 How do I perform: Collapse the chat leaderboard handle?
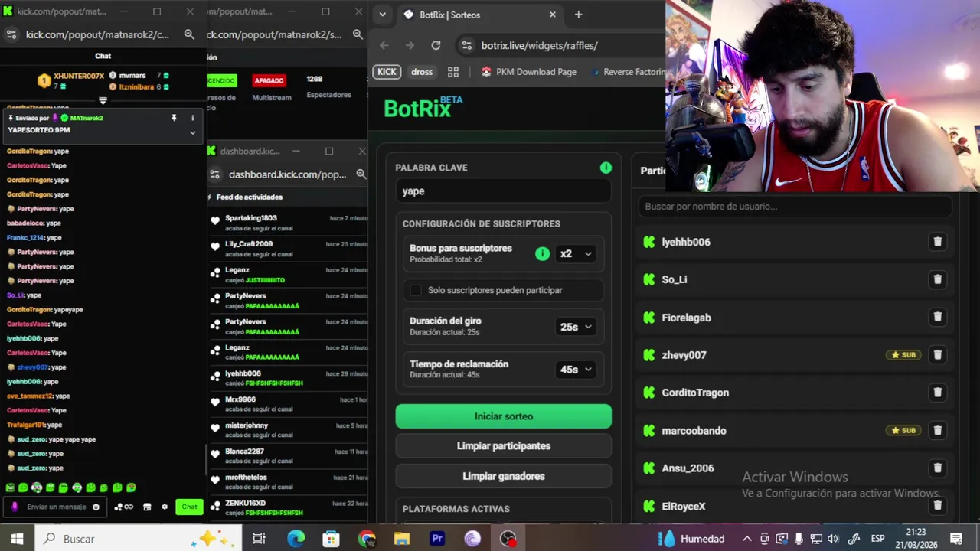[x=103, y=101]
